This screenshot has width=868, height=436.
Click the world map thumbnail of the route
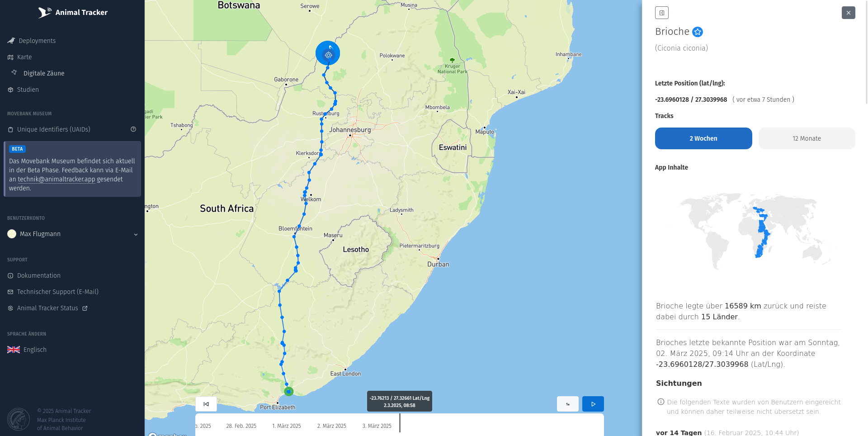(755, 232)
